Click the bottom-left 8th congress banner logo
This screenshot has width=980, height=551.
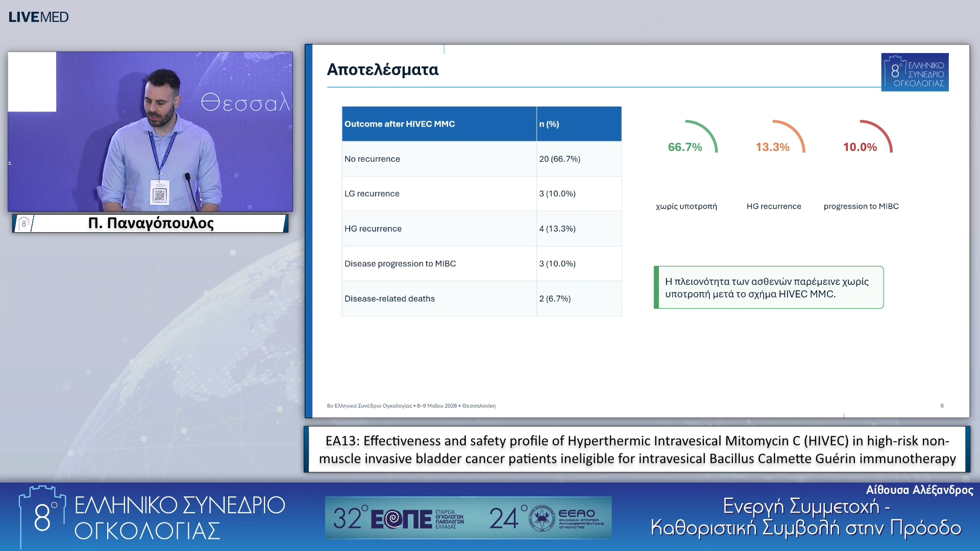click(x=152, y=517)
